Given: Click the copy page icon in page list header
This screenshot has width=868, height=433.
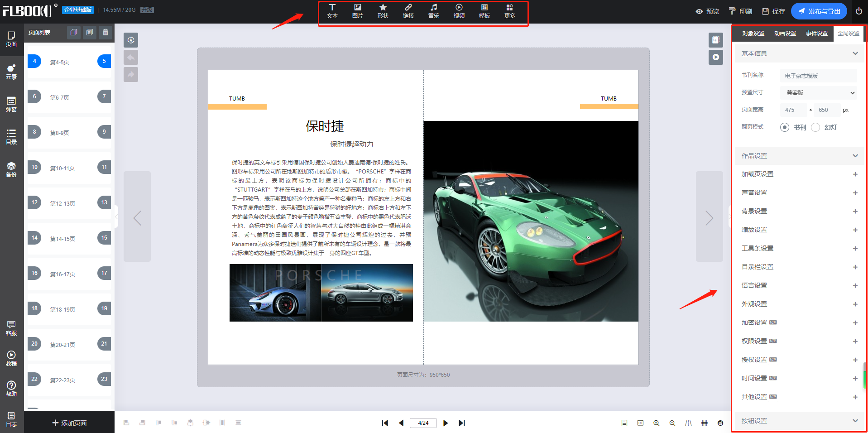Looking at the screenshot, I should [x=74, y=32].
